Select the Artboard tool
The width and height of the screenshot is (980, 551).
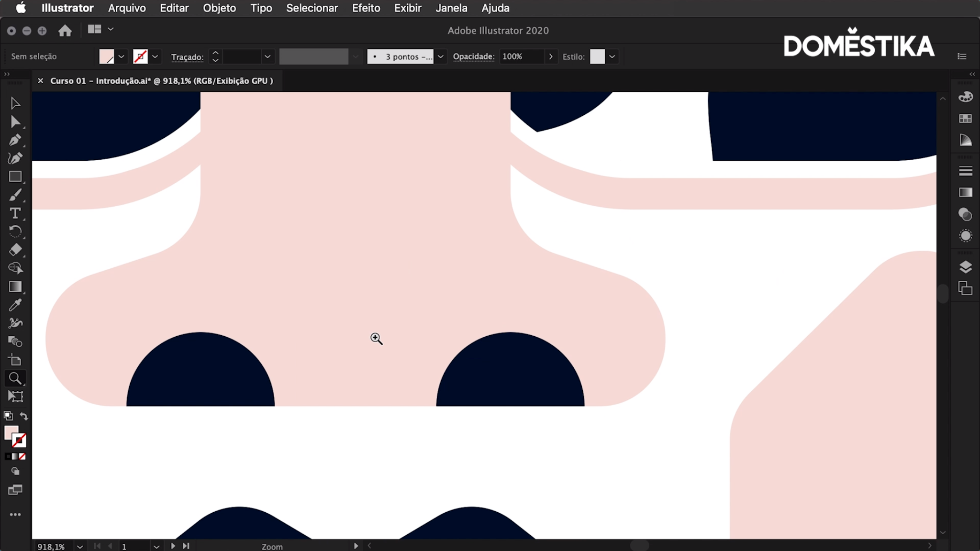[15, 397]
